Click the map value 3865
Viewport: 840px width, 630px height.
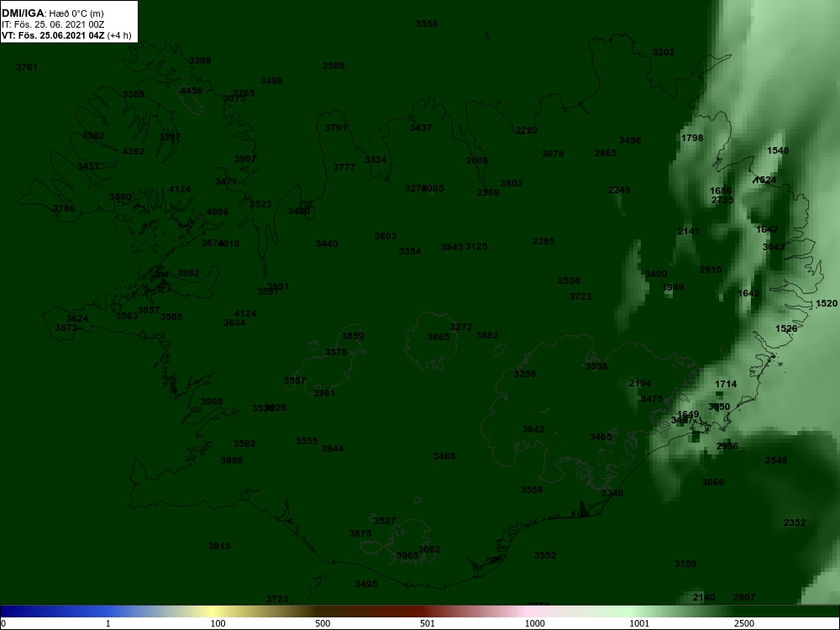[438, 338]
